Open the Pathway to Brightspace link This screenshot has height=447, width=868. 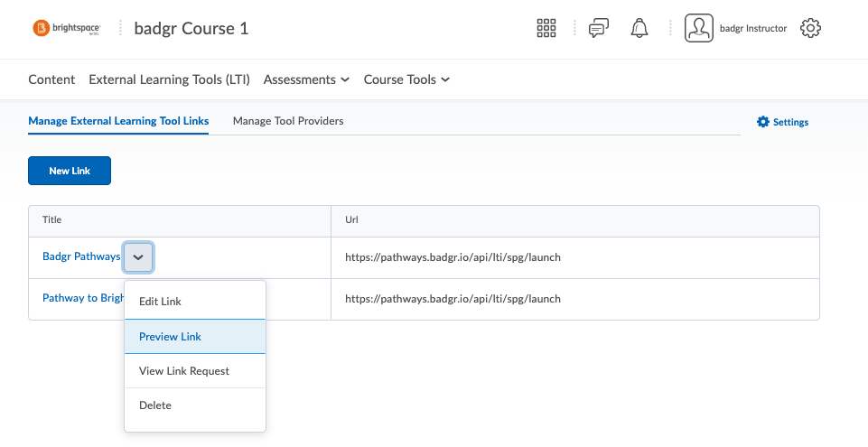pos(83,298)
